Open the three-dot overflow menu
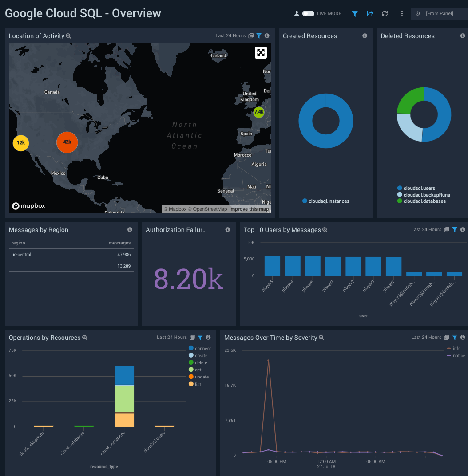 (402, 14)
